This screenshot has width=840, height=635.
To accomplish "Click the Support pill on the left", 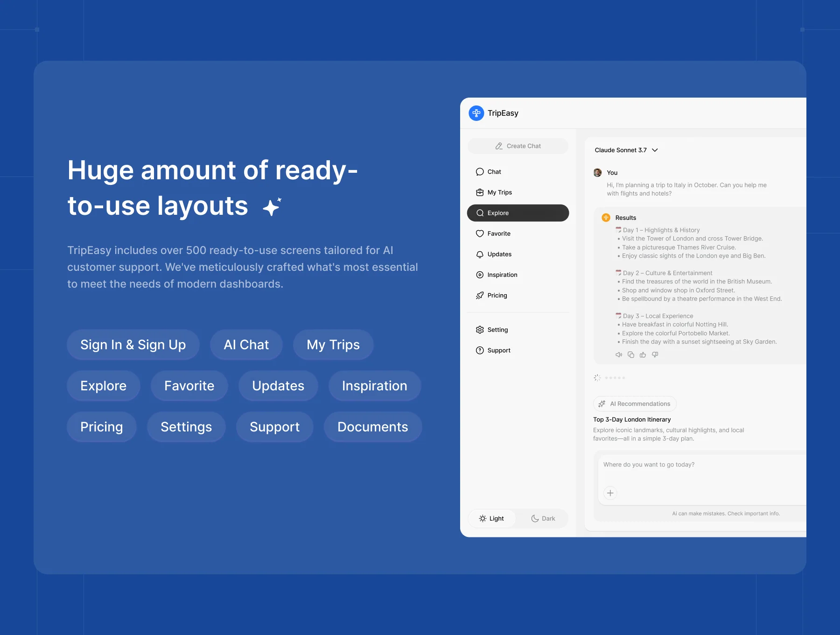I will [275, 427].
